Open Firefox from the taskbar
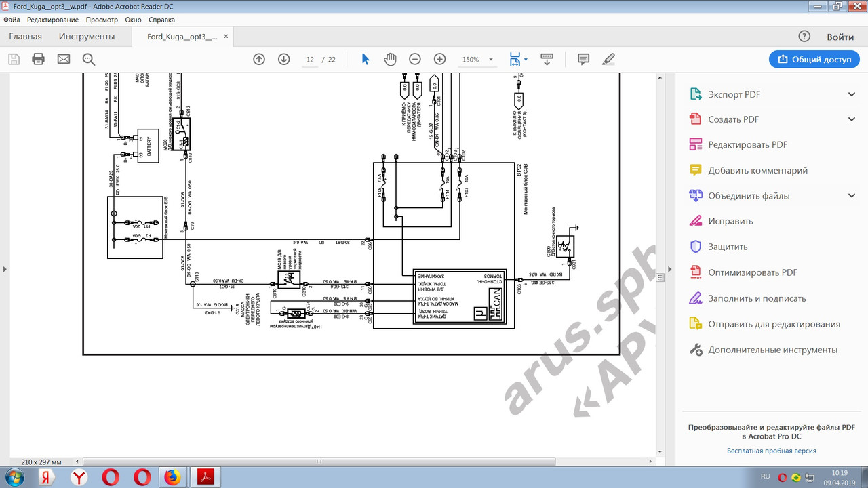This screenshot has height=488, width=868. [173, 477]
